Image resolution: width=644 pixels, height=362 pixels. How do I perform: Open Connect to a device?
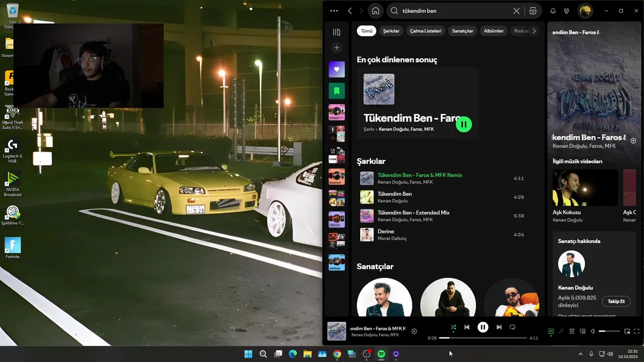pos(583,331)
